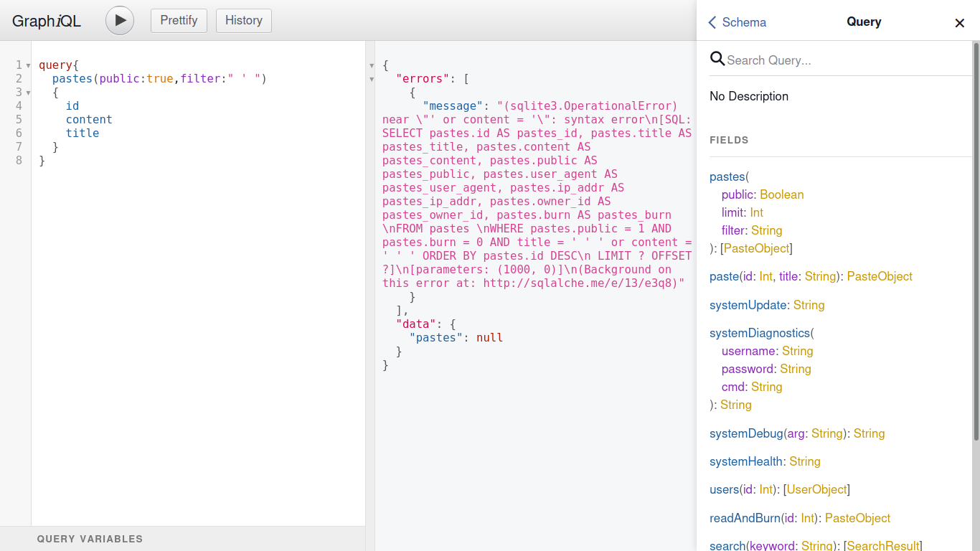Open the query History panel

(x=243, y=20)
